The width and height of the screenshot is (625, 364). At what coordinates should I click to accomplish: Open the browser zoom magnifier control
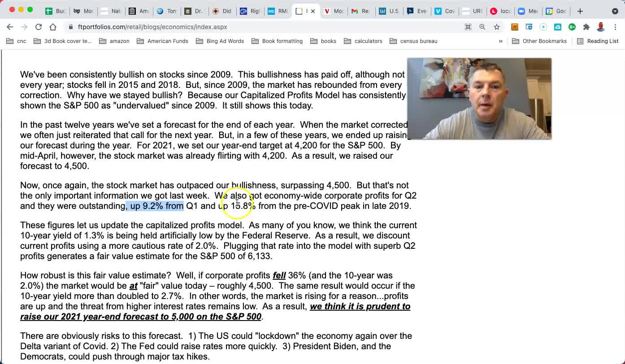tap(482, 27)
